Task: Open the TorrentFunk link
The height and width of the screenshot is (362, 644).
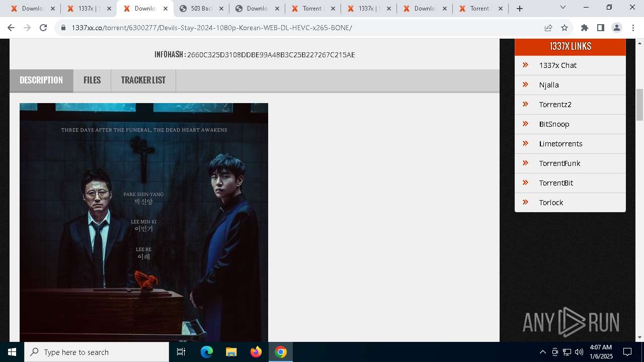Action: 559,163
